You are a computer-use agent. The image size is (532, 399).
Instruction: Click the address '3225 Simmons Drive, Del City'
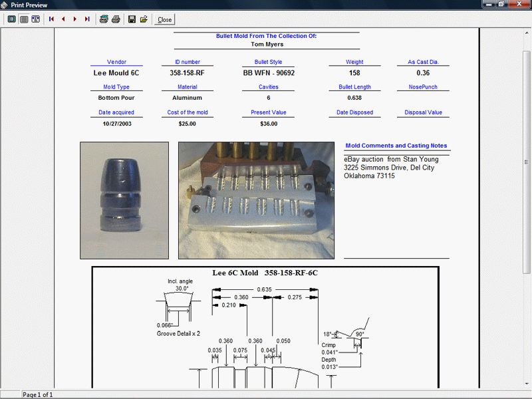pos(389,168)
